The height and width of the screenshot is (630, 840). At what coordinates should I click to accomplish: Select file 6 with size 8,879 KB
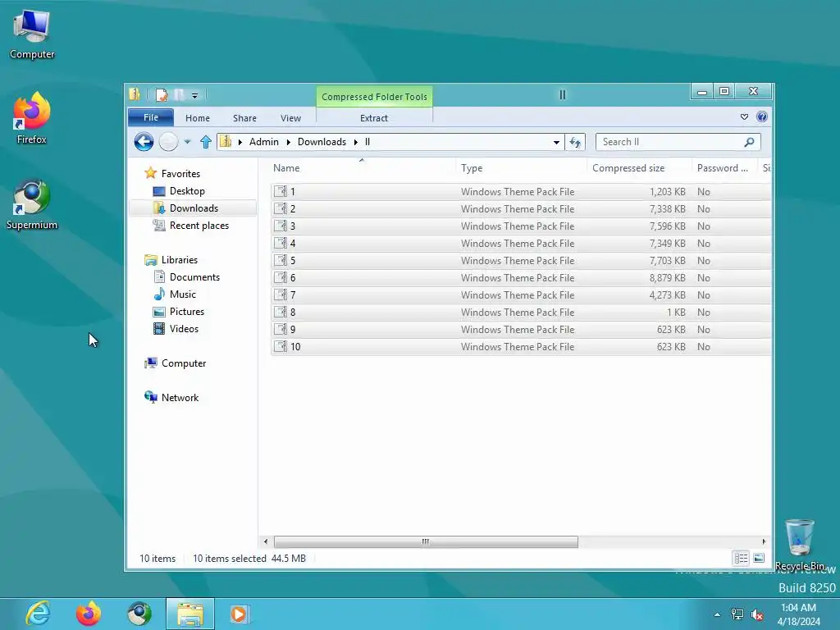click(521, 277)
